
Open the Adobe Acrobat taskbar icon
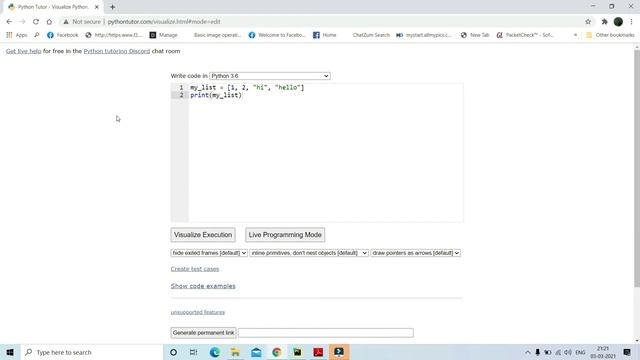318,352
